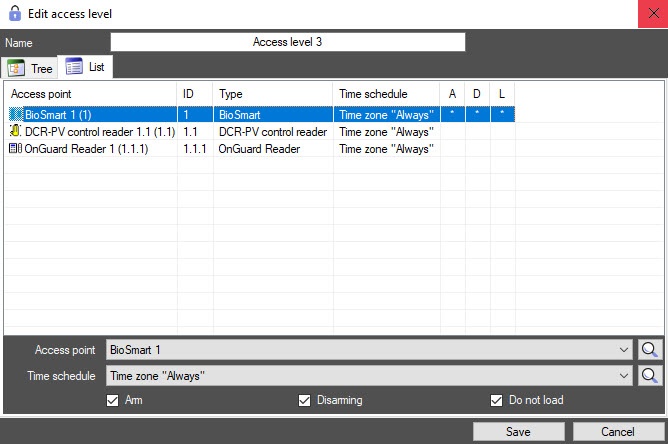Click the lock icon in title bar
Viewport: 668px width, 444px height.
(15, 13)
